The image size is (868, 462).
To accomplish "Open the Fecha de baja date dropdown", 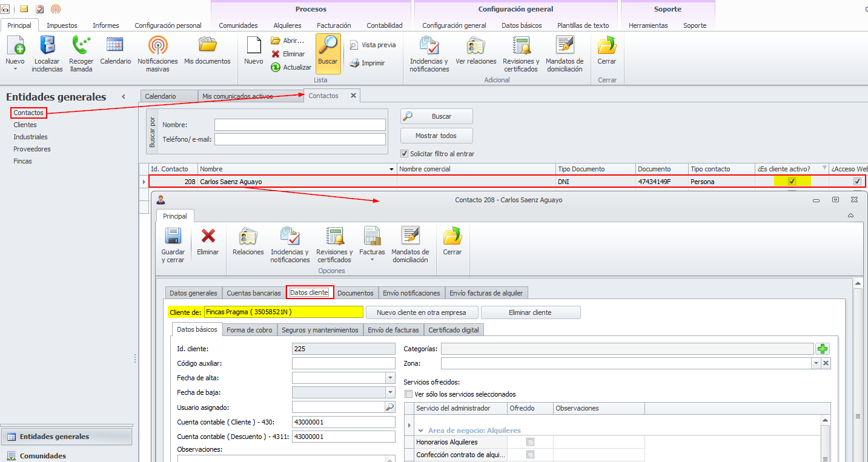I will pyautogui.click(x=389, y=392).
